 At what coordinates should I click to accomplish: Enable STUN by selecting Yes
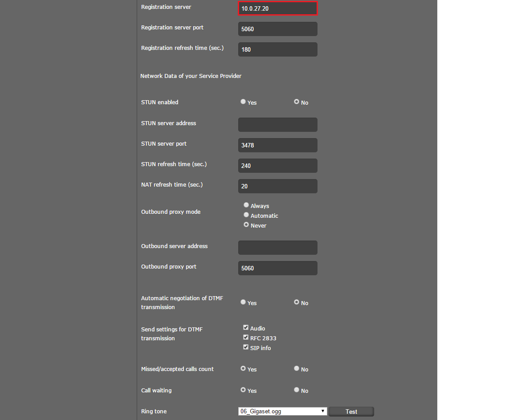click(x=243, y=102)
